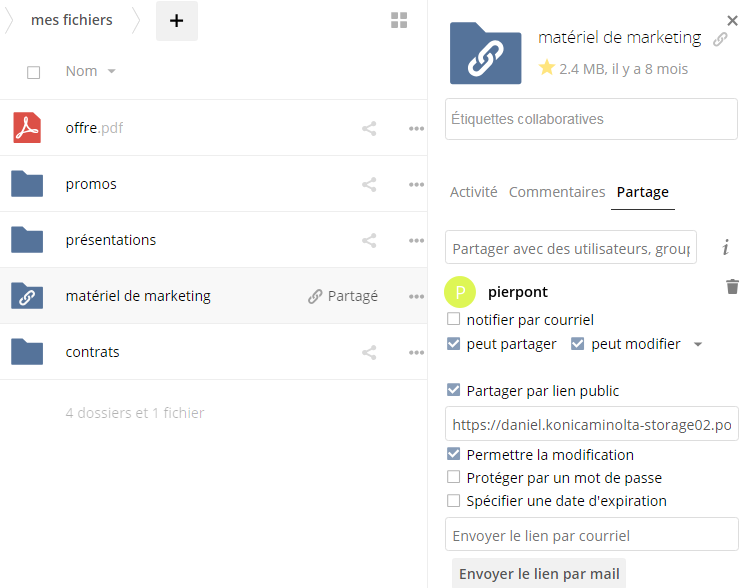The height and width of the screenshot is (588, 746).
Task: Open more actions for promos folder
Action: 416,184
